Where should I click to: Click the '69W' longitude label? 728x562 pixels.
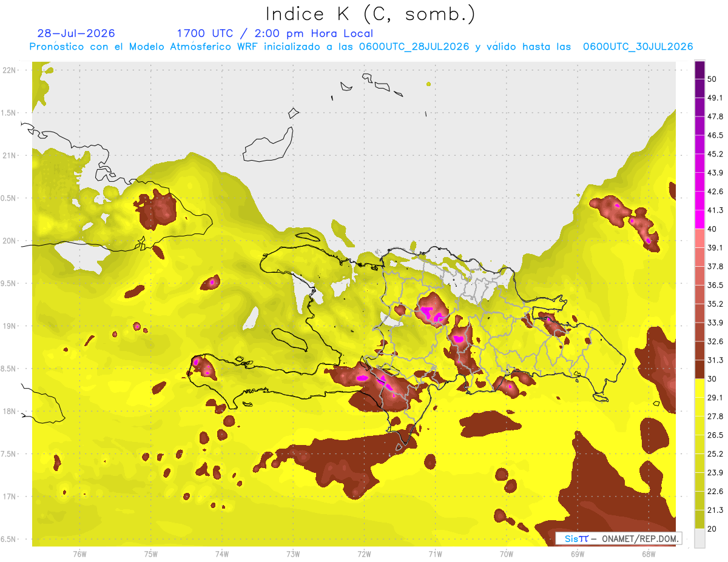click(578, 554)
